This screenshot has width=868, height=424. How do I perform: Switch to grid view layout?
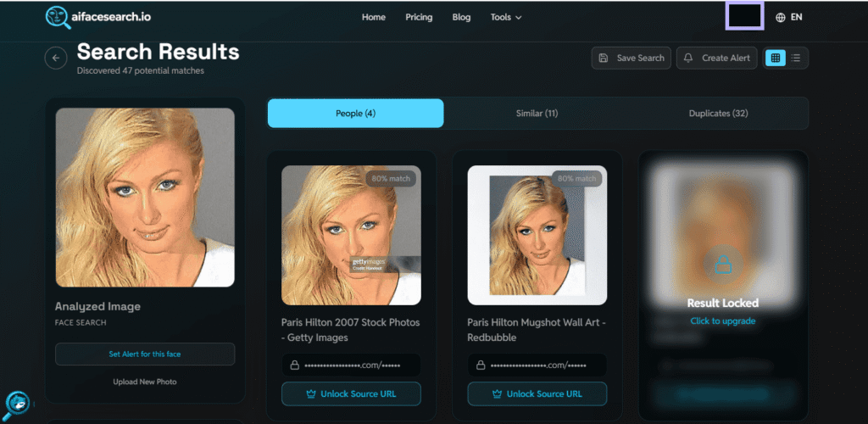click(x=775, y=58)
